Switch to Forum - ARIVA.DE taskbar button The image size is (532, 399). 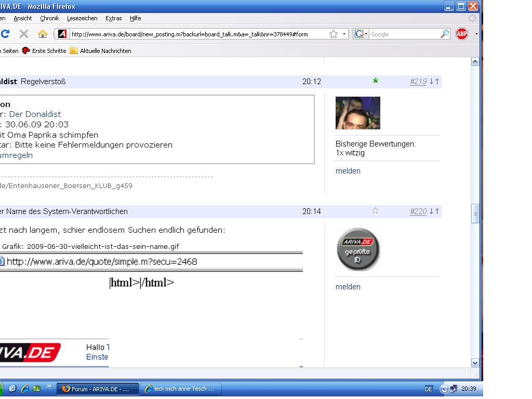(x=97, y=389)
